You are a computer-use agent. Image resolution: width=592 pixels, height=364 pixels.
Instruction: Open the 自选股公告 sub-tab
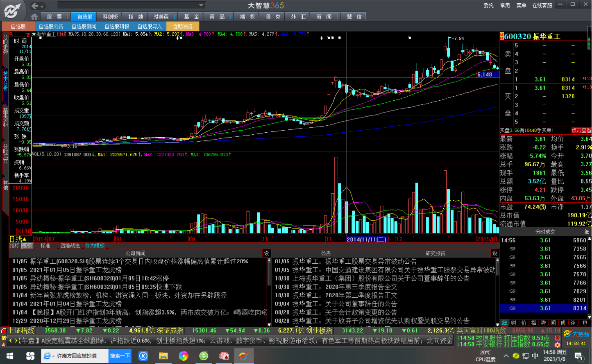tap(51, 26)
